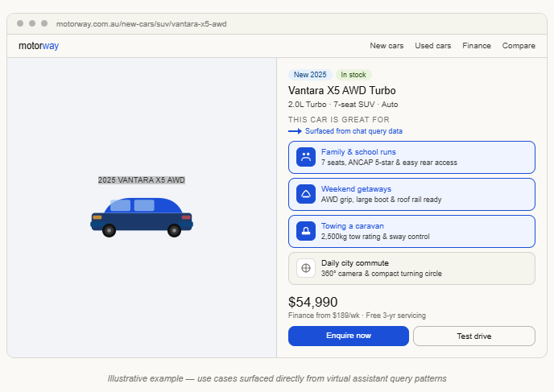Screen dimensions: 554x392
Task: Open the Compare page
Action: coord(519,46)
